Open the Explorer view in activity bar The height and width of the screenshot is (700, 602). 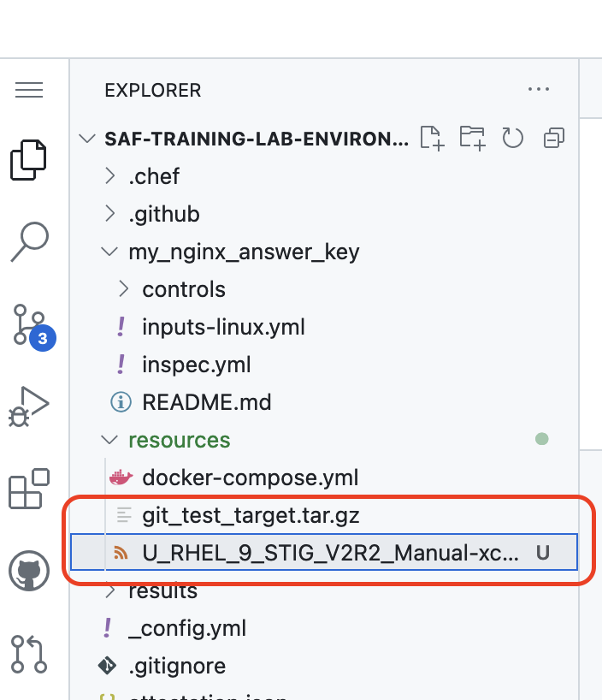29,160
